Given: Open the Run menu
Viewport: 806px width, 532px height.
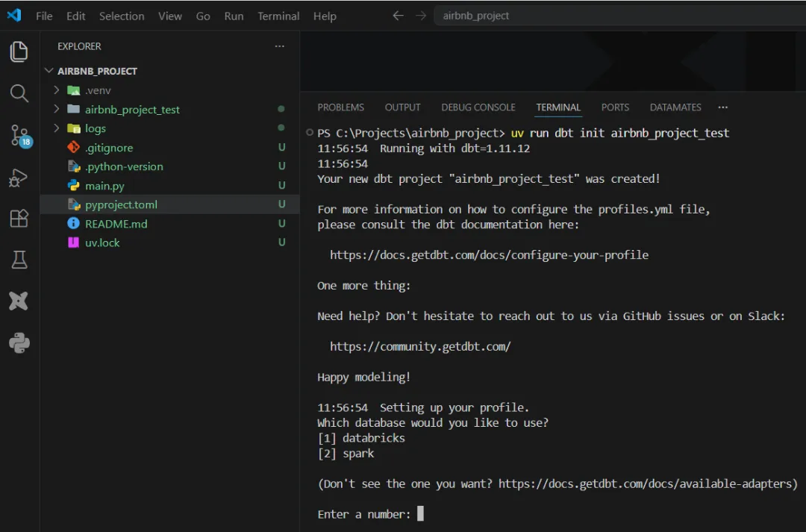Looking at the screenshot, I should click(x=234, y=16).
